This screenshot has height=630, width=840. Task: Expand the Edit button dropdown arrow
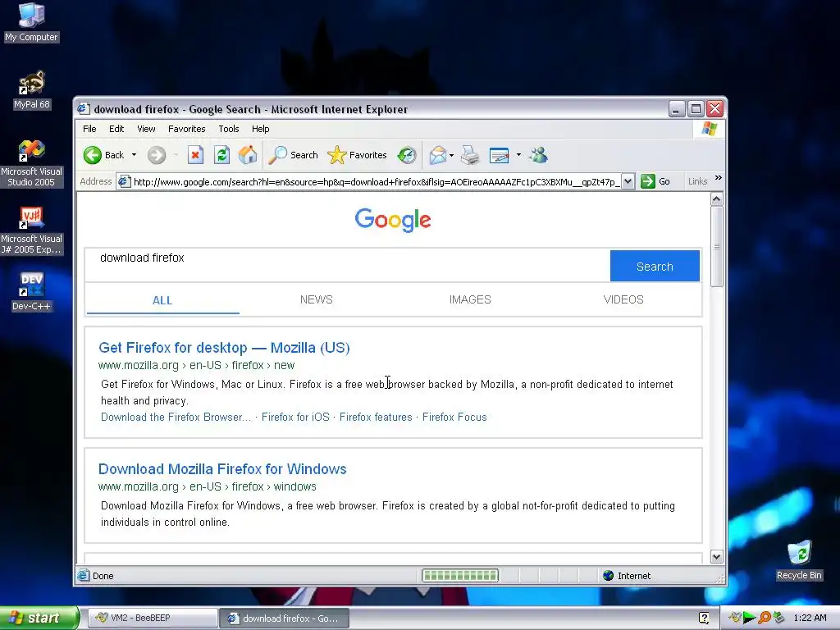click(518, 155)
